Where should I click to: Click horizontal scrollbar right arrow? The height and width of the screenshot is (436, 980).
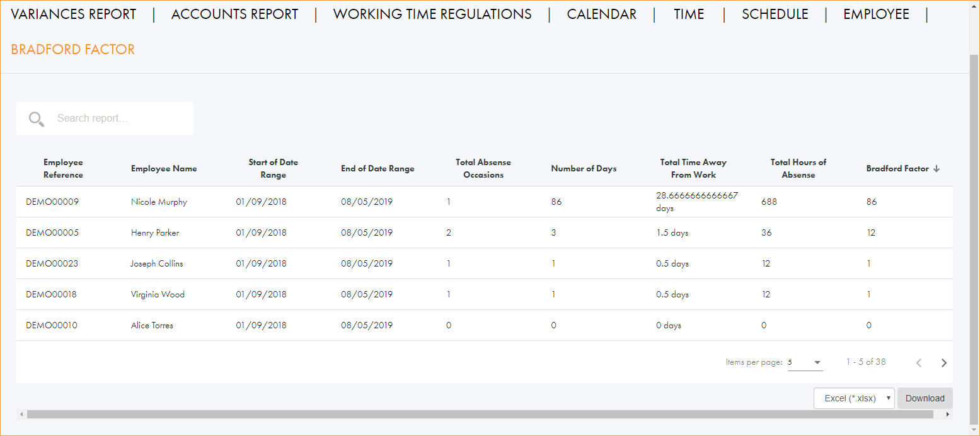(948, 415)
